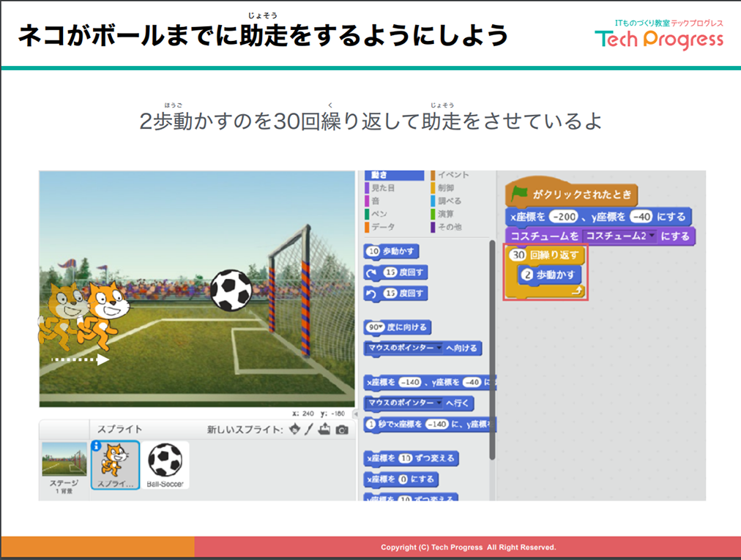Activate the データ block category
The image size is (741, 560).
(x=386, y=227)
